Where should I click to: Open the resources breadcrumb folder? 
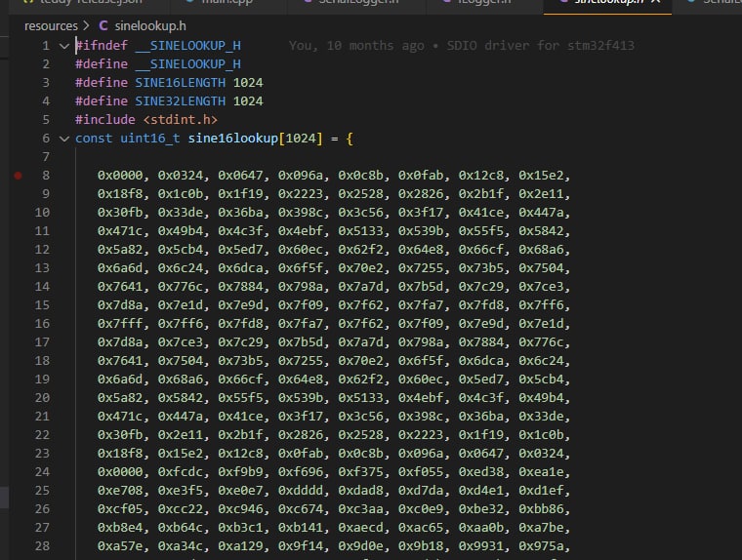click(51, 25)
